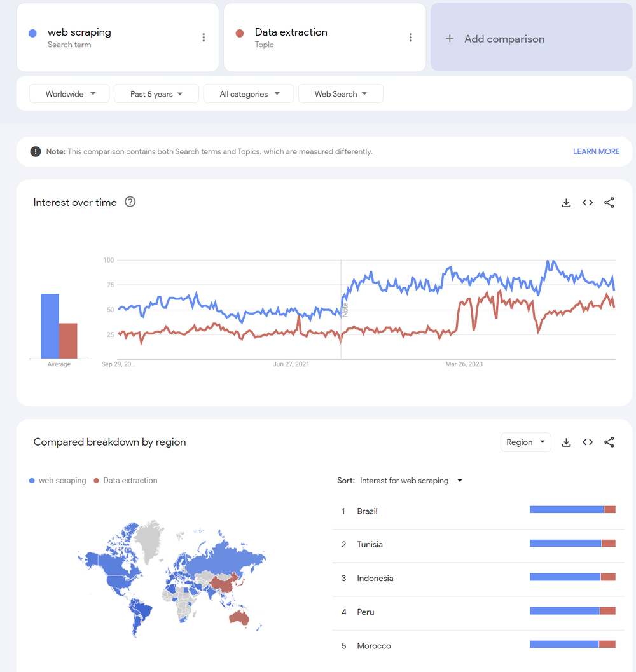Share the Interest over time chart

tap(609, 202)
